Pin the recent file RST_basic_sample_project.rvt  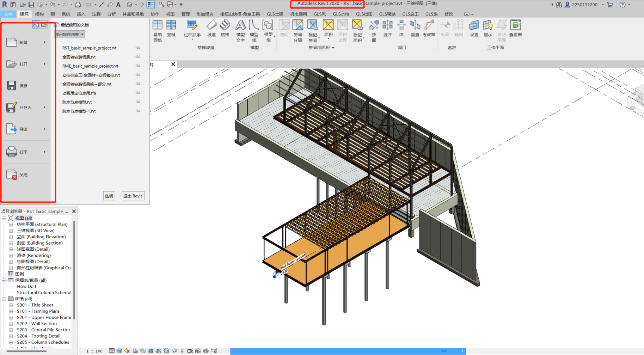tap(138, 48)
